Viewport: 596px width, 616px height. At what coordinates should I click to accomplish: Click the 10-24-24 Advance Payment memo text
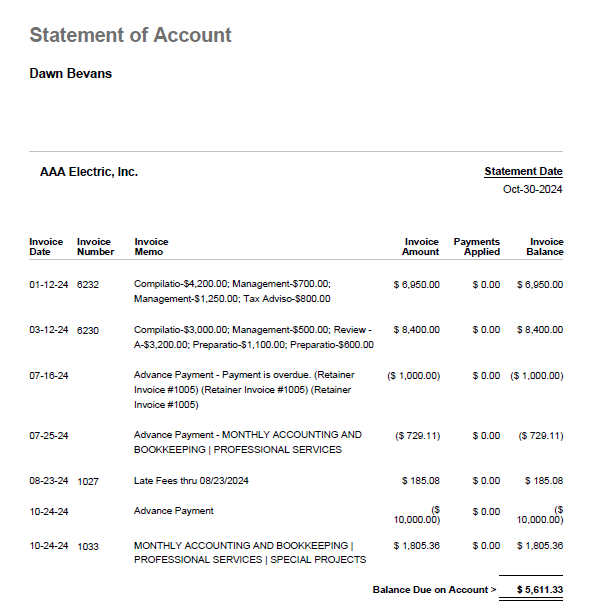pyautogui.click(x=174, y=511)
